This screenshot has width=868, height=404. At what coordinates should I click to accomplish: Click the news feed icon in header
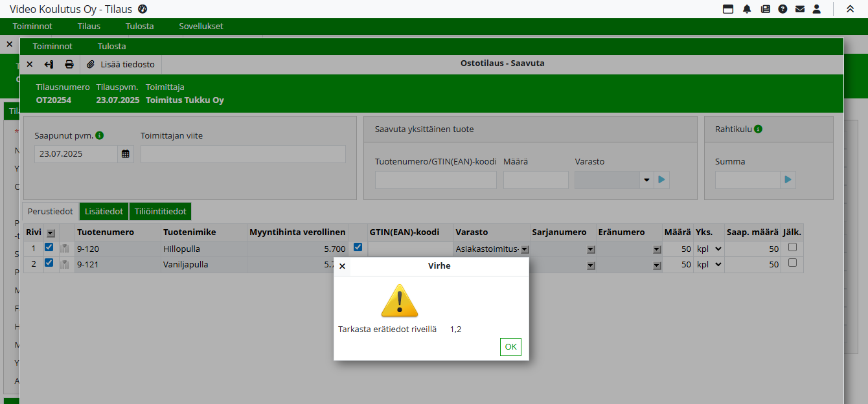(765, 9)
